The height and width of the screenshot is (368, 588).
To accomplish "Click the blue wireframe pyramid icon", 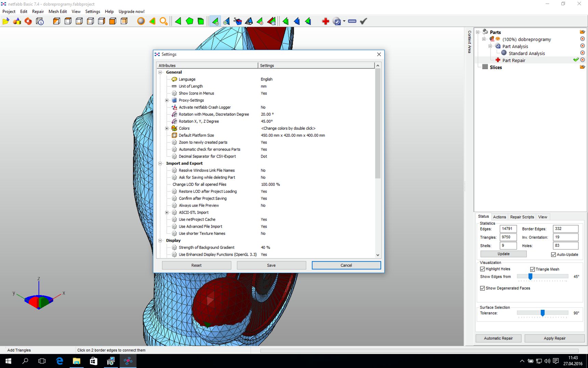I will pos(249,21).
